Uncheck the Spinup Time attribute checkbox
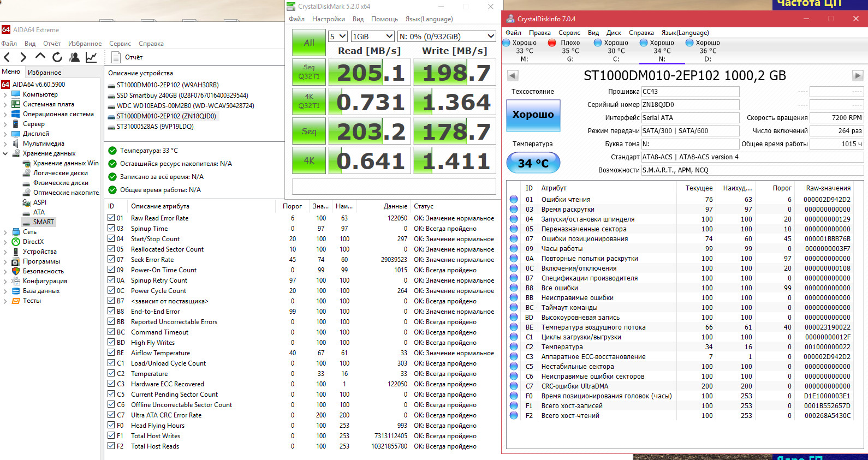This screenshot has height=460, width=868. (x=111, y=228)
